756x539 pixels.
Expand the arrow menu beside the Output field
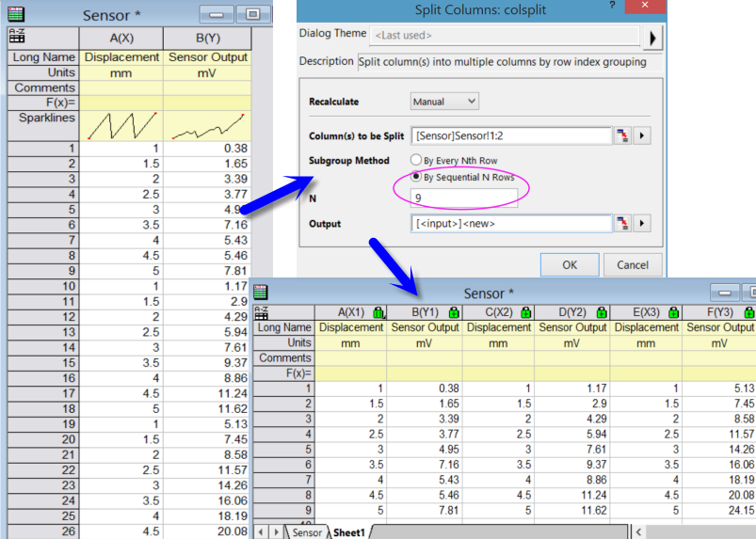643,223
